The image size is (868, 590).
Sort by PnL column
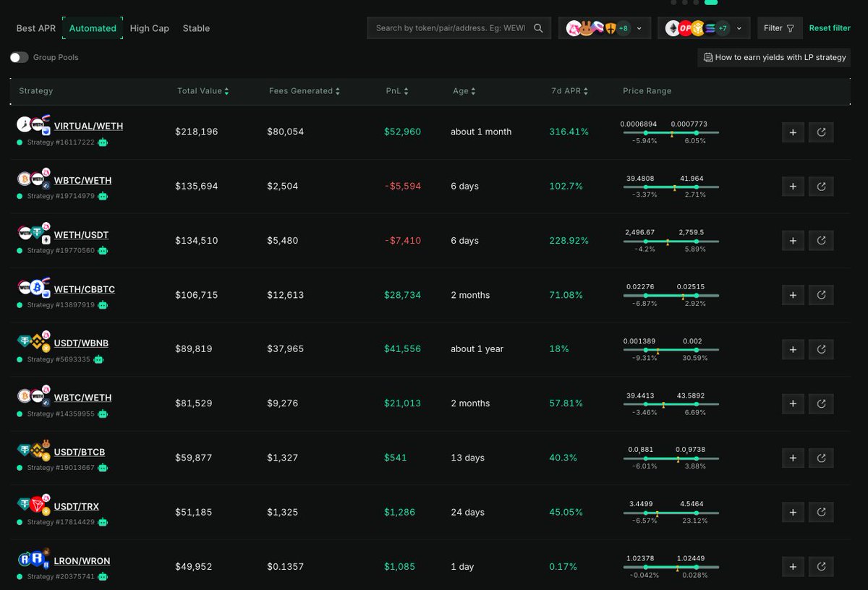click(x=397, y=91)
